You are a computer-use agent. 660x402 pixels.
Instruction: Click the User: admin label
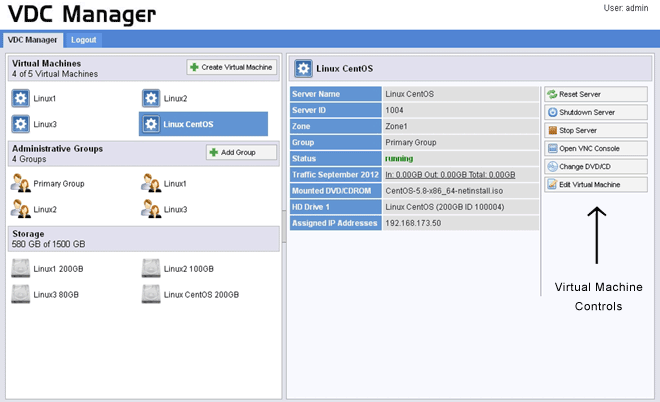pos(625,8)
